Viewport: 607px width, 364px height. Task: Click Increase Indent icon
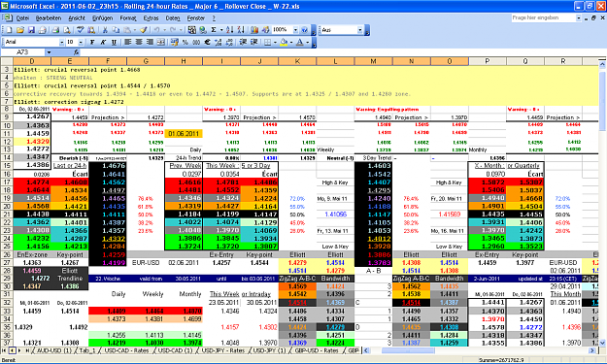pyautogui.click(x=253, y=42)
